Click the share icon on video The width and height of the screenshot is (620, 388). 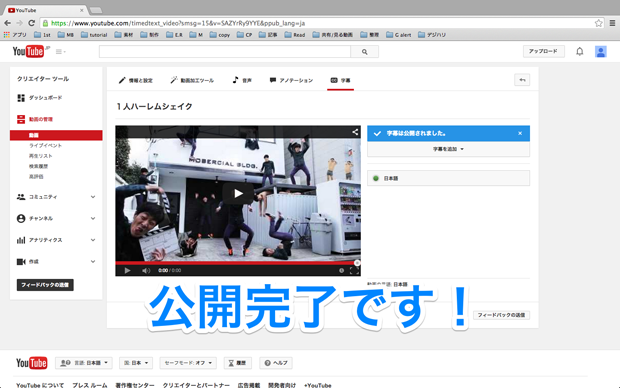[355, 132]
